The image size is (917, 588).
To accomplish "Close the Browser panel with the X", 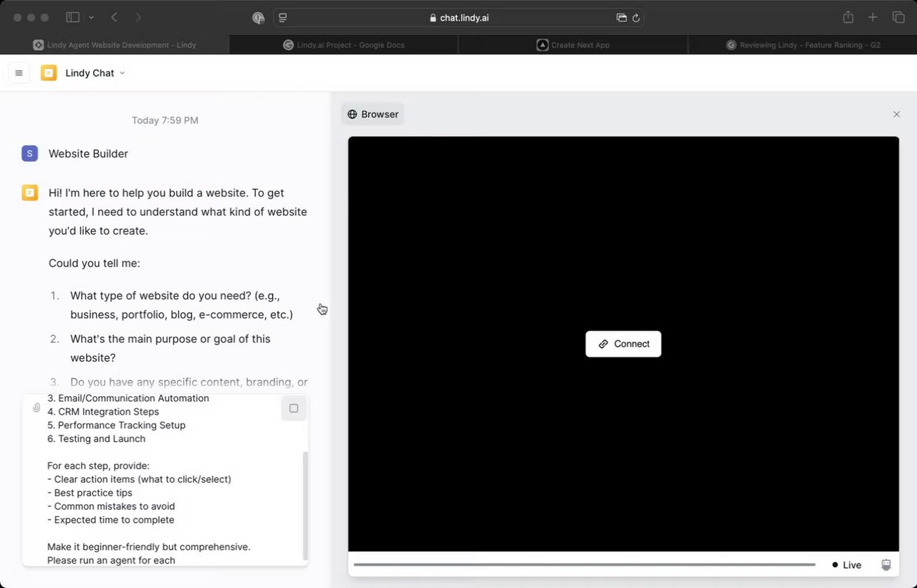I will [x=896, y=115].
